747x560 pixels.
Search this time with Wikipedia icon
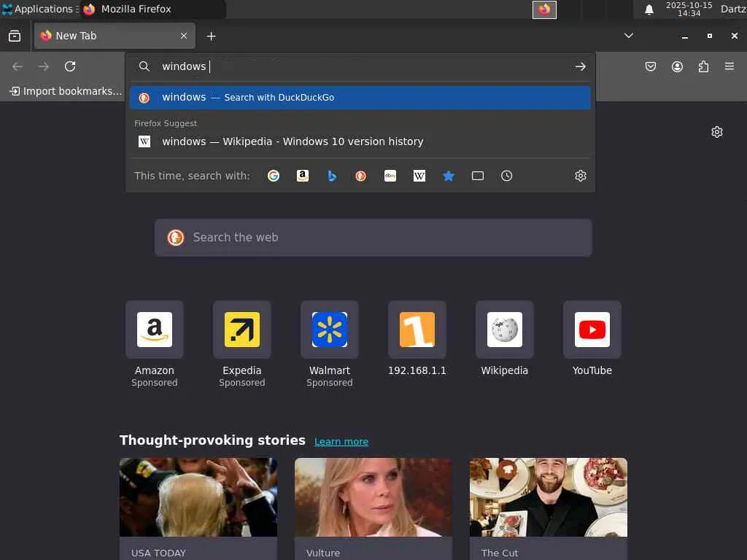(x=419, y=176)
